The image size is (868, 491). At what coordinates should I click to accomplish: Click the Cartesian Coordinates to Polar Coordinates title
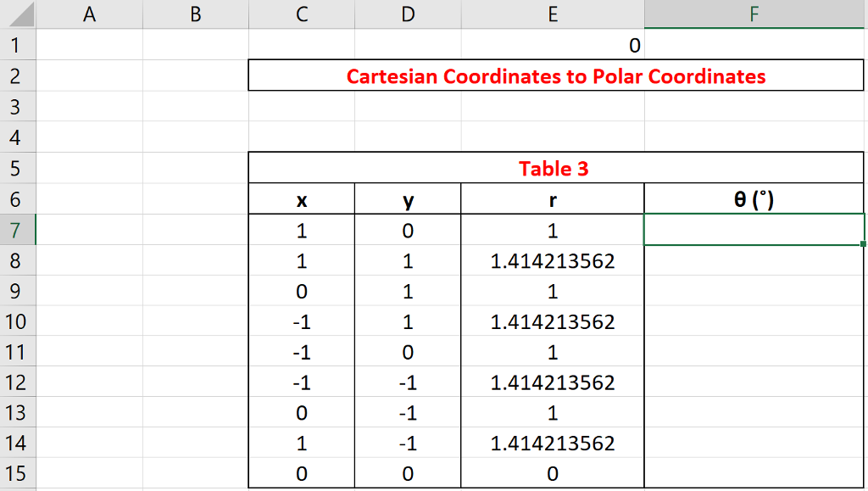click(x=555, y=76)
